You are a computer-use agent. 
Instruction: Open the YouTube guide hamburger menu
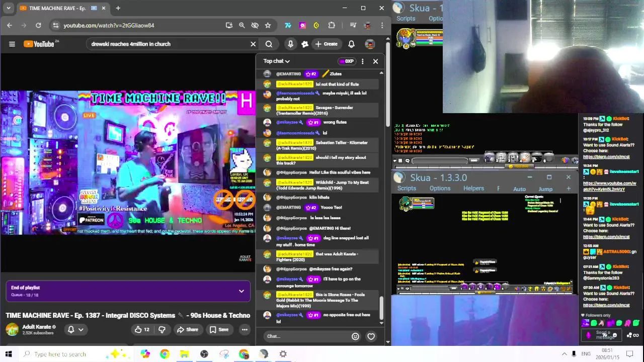pos(12,44)
